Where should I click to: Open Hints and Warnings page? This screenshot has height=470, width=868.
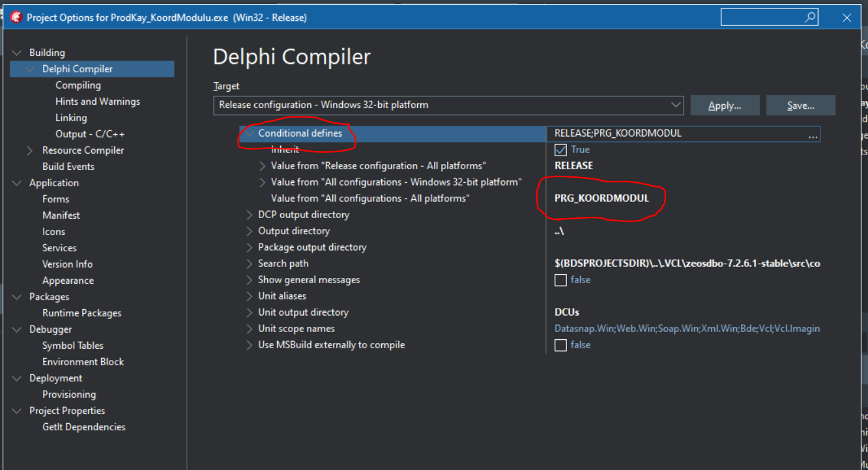point(98,102)
